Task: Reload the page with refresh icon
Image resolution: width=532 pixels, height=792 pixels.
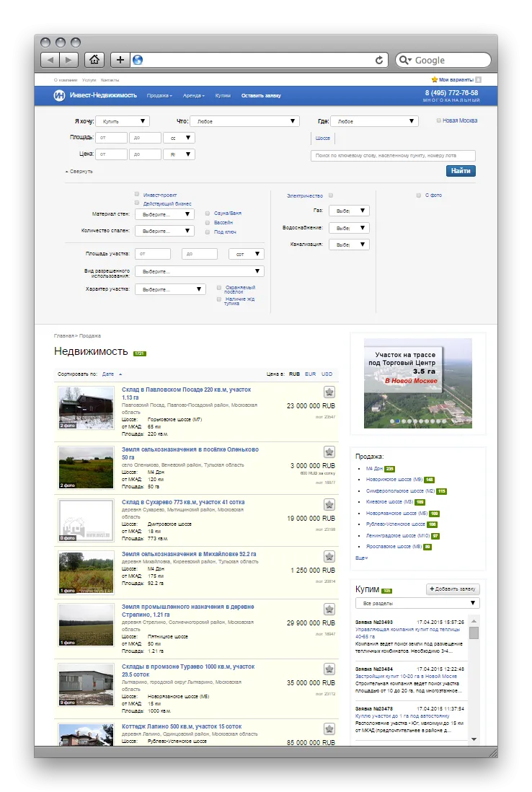Action: click(x=378, y=60)
